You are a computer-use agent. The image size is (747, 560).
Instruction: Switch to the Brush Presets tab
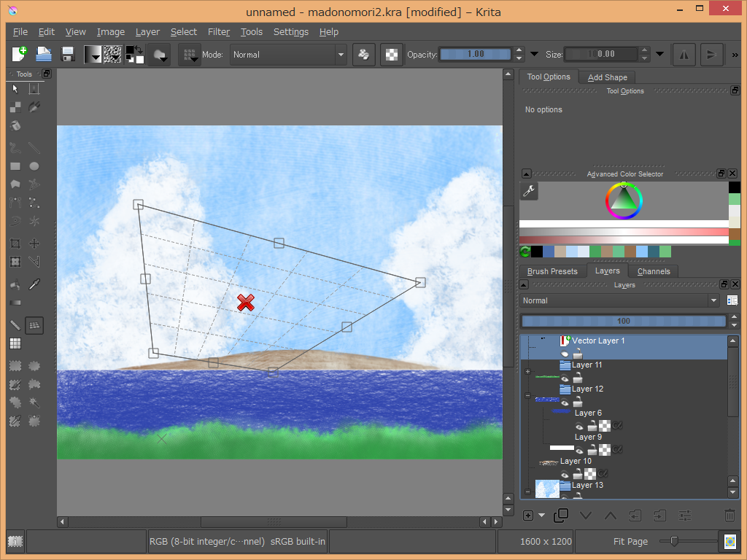pos(552,271)
